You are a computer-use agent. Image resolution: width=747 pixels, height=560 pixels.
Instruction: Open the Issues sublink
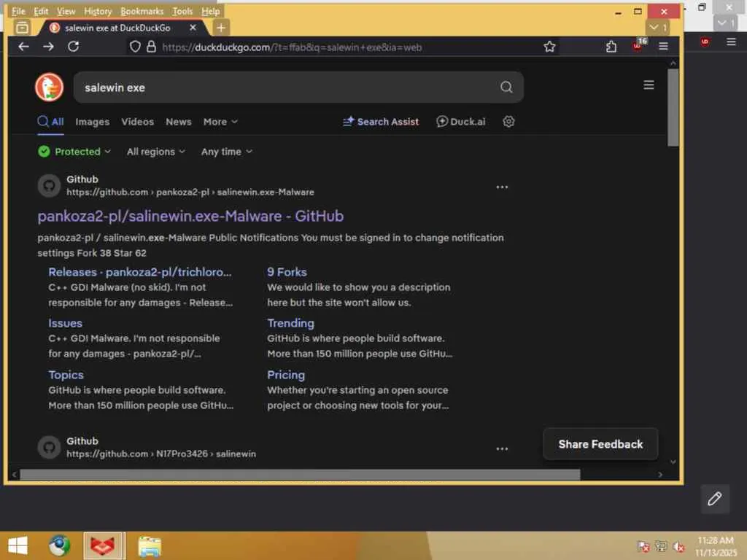[x=65, y=323]
